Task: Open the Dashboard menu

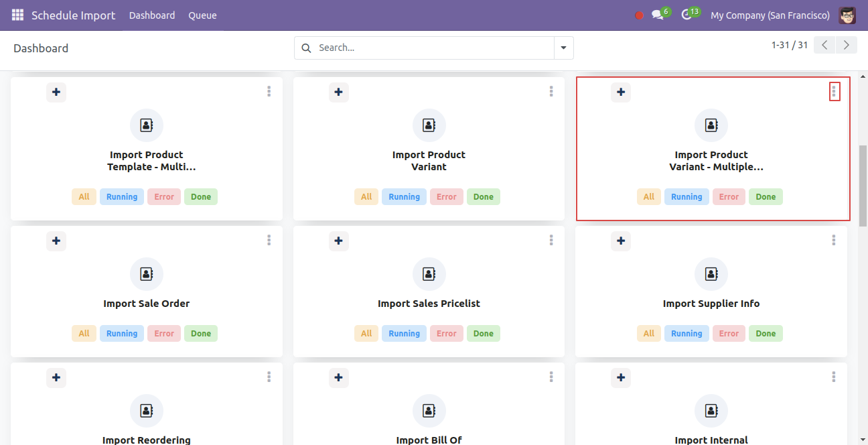Action: 152,15
